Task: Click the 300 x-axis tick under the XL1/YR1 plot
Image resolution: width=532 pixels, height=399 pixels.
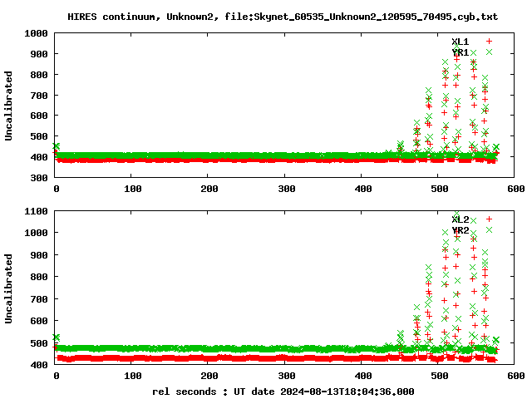Action: [286, 189]
